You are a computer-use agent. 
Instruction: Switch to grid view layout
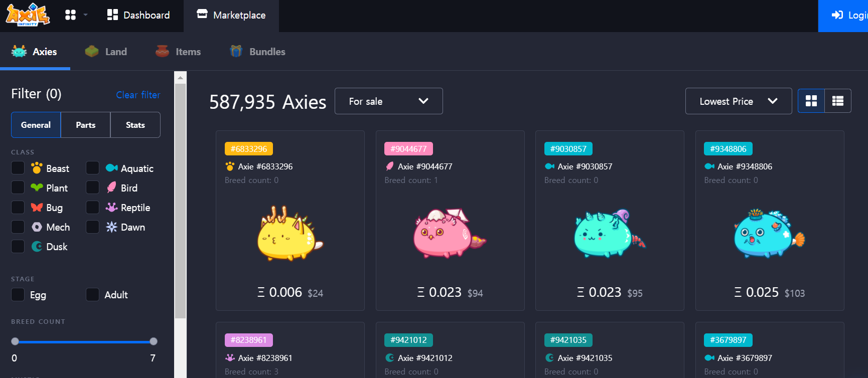[x=811, y=101]
